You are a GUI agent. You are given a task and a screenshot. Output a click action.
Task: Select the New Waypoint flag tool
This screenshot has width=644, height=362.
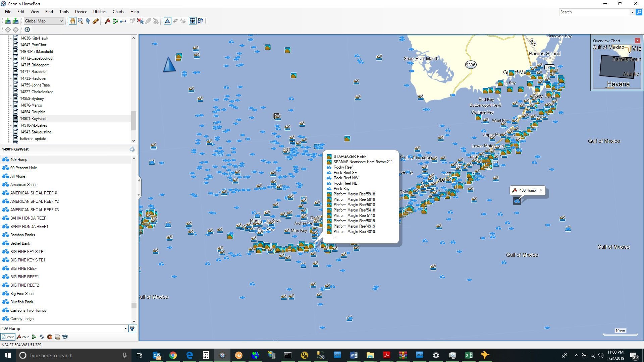(107, 21)
